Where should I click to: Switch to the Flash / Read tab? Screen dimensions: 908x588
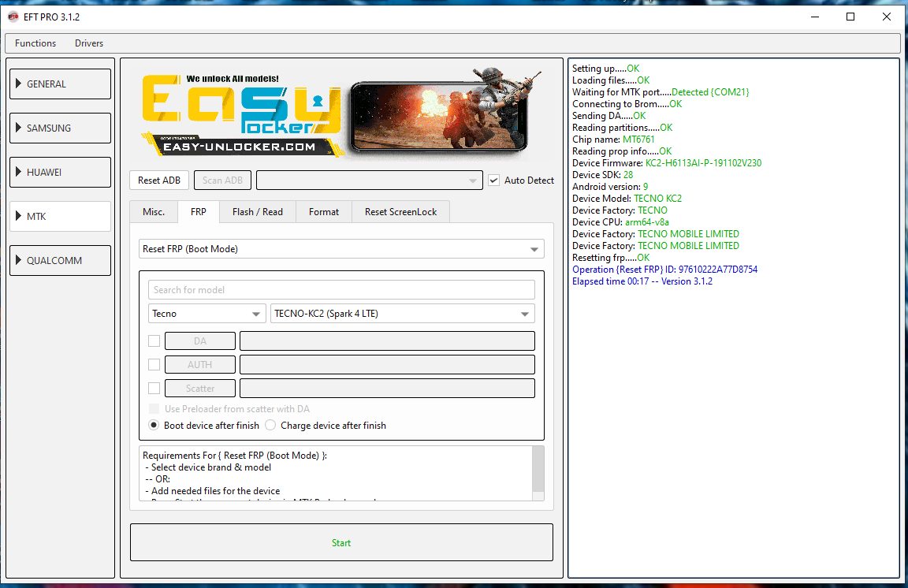pyautogui.click(x=258, y=212)
